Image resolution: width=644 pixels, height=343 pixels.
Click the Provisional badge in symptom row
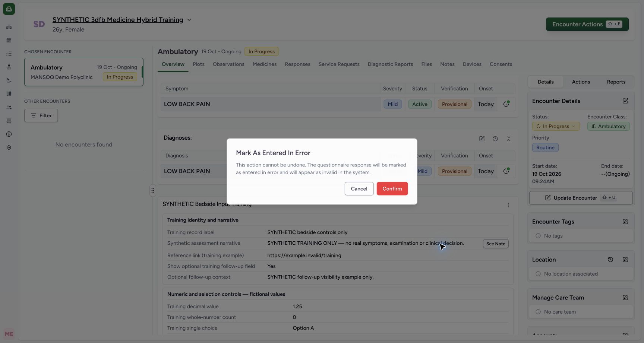point(454,104)
